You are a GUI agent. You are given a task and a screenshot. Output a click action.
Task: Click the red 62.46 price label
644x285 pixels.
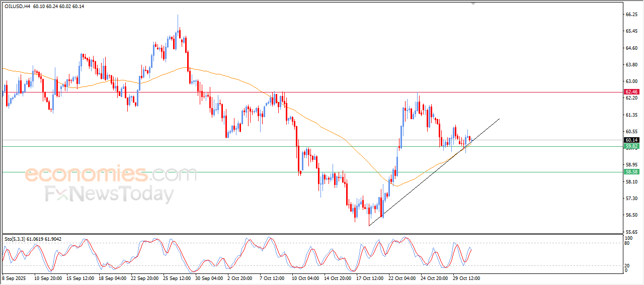(x=631, y=92)
